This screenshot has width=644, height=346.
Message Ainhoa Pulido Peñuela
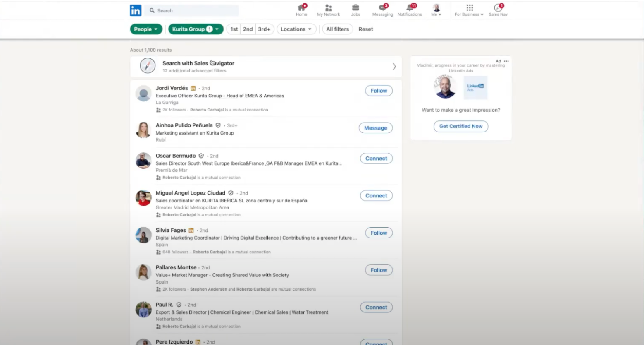(x=376, y=128)
